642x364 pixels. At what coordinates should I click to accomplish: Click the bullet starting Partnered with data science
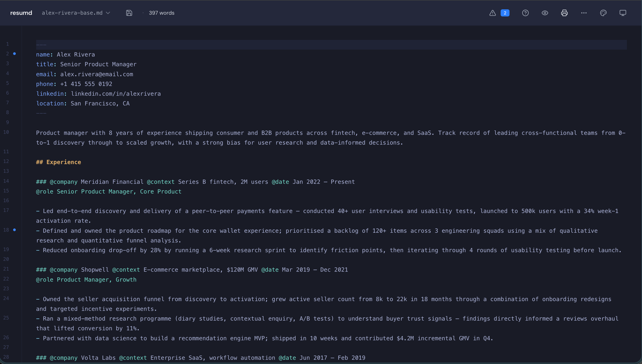pos(265,339)
